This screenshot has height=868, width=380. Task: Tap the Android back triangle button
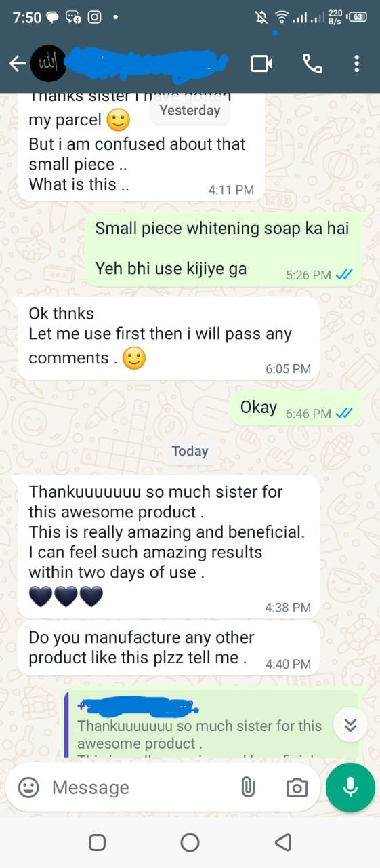[x=283, y=842]
